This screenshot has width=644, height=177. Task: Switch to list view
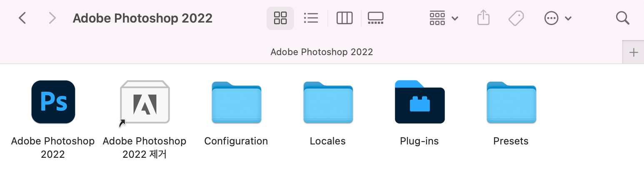coord(311,18)
